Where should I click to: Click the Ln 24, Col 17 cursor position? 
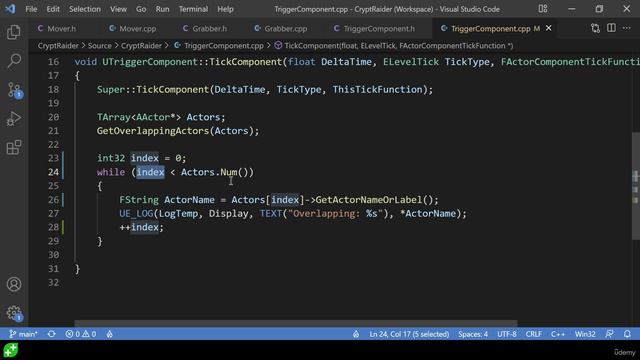pyautogui.click(x=409, y=334)
